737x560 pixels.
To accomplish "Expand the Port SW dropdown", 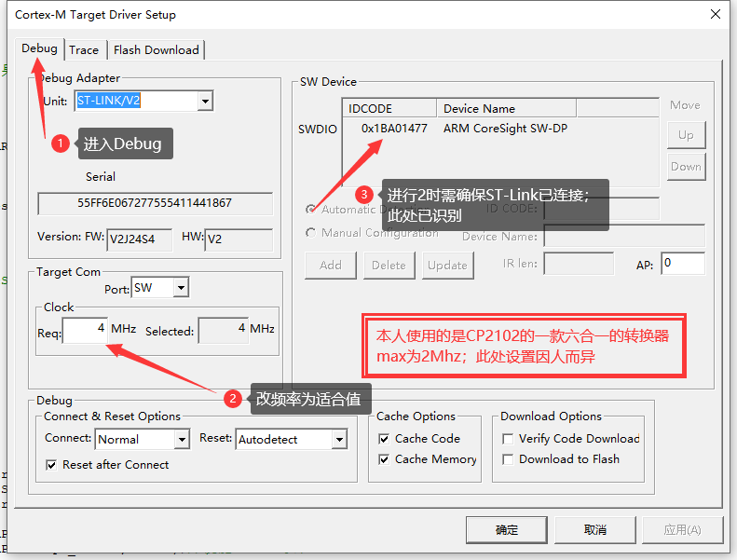I will (x=181, y=288).
